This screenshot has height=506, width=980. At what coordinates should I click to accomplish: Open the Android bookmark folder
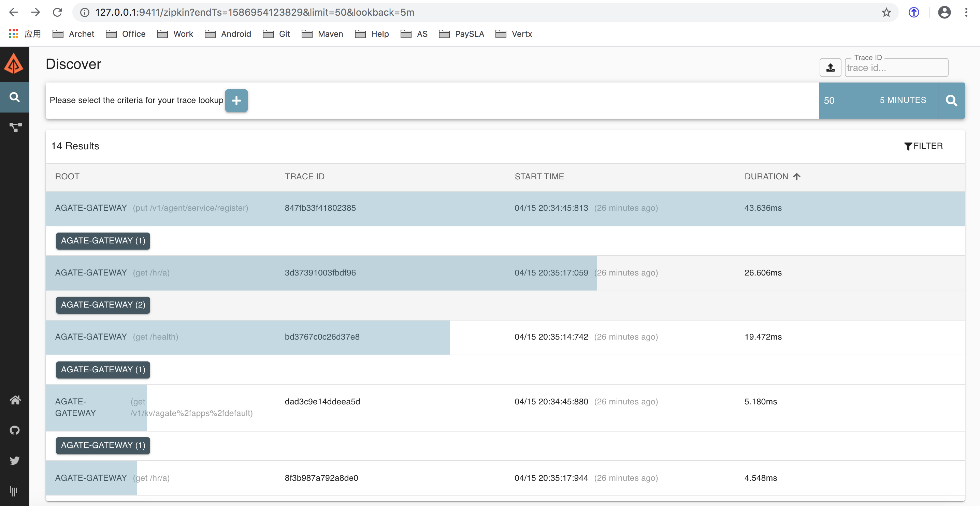[x=228, y=34]
